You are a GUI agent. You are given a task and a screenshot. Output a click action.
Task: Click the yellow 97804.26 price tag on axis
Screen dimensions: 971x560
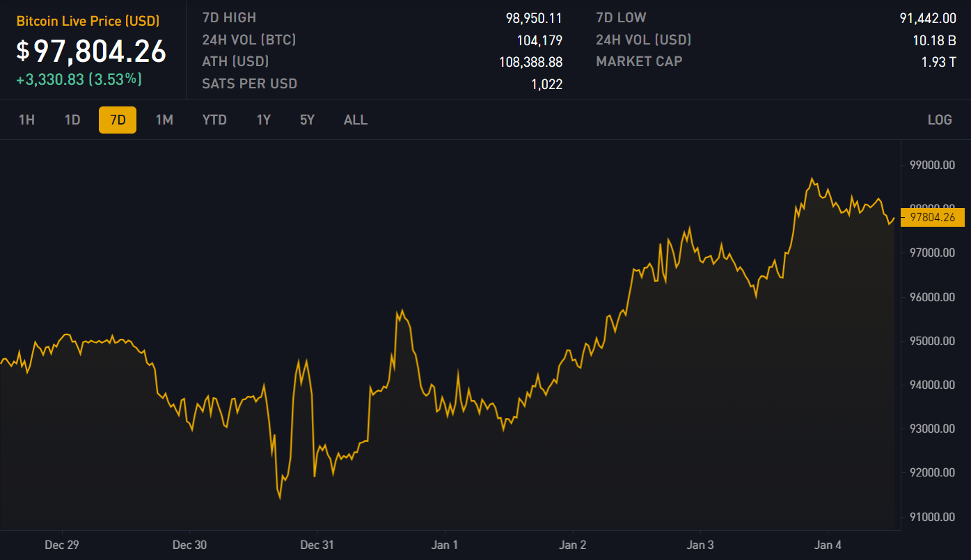pos(933,217)
